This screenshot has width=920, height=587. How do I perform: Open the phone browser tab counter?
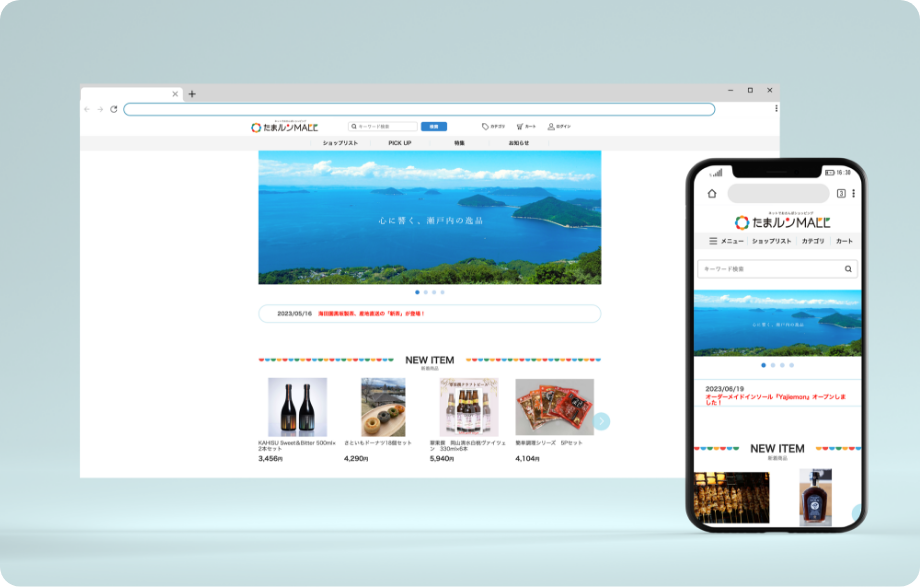click(841, 194)
